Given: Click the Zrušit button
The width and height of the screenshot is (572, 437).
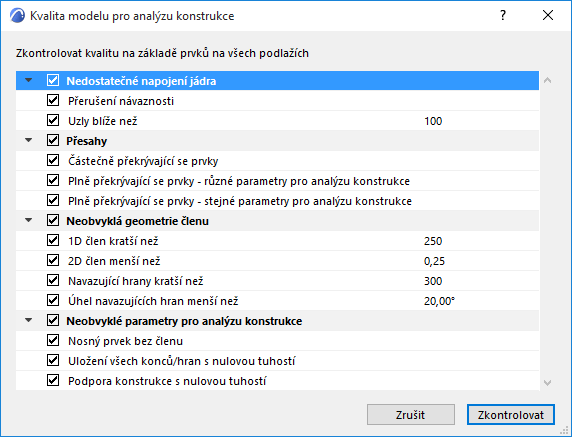Looking at the screenshot, I should [x=411, y=415].
